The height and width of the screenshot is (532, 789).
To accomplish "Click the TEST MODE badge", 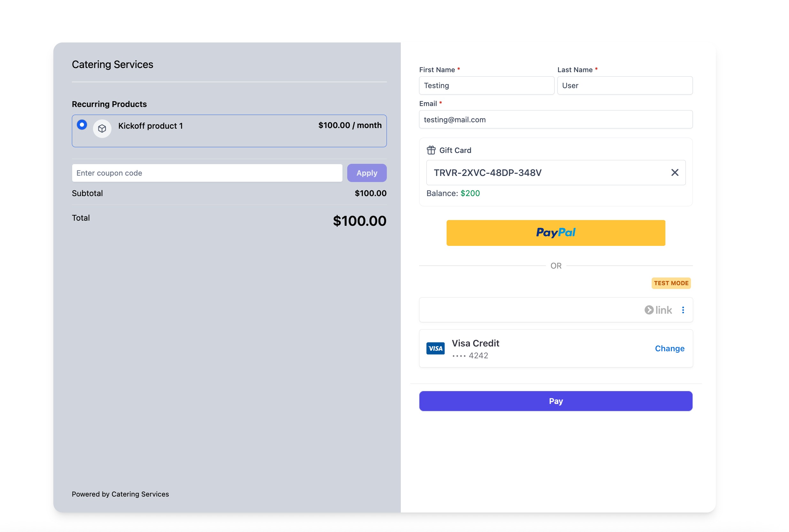I will [x=670, y=283].
